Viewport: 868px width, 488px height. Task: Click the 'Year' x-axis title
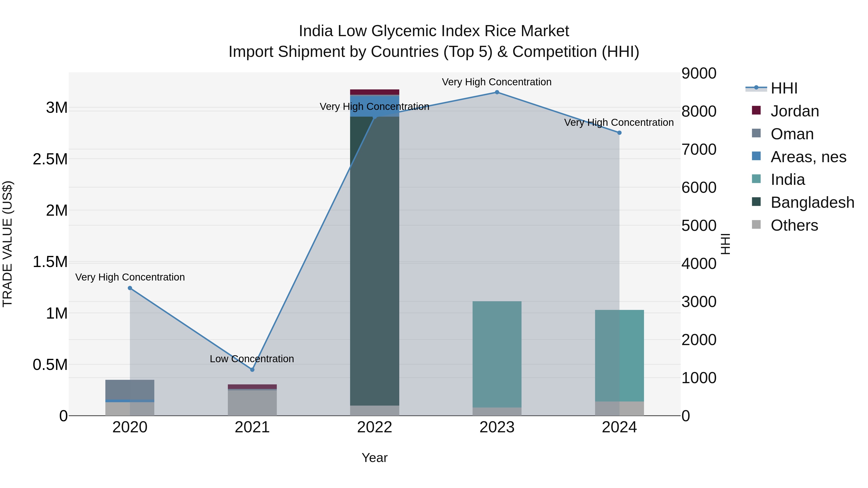tap(375, 458)
